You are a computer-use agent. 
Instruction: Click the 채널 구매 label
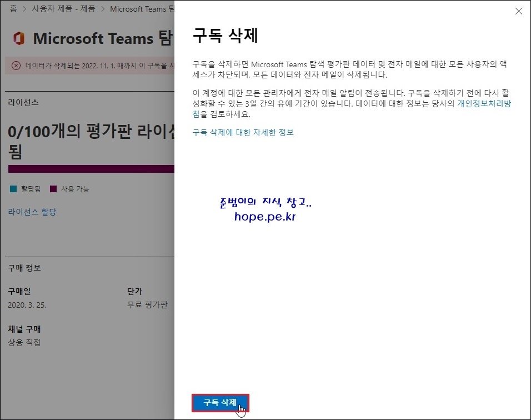click(x=24, y=329)
